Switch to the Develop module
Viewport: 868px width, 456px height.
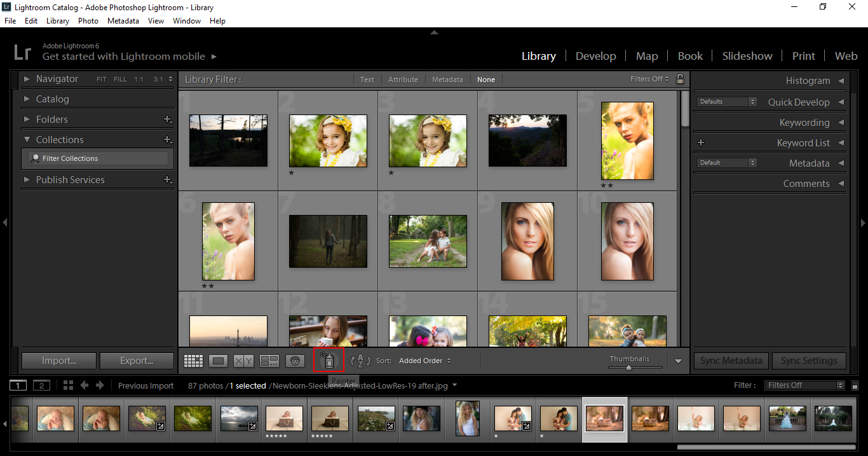[x=596, y=56]
